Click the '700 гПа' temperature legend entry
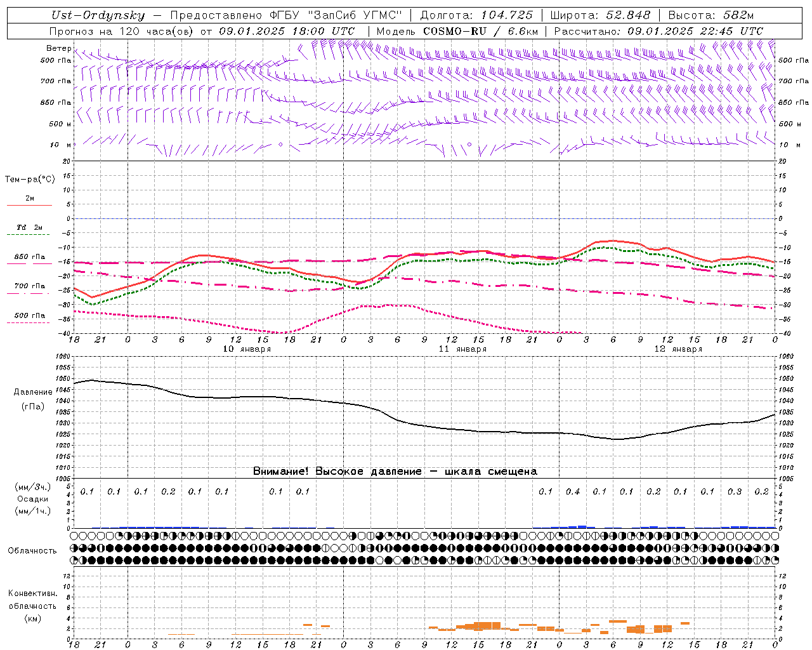812x650 pixels. (30, 286)
